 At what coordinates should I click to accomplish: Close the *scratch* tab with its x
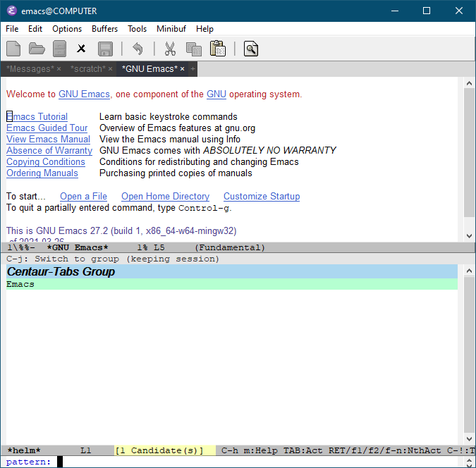110,69
